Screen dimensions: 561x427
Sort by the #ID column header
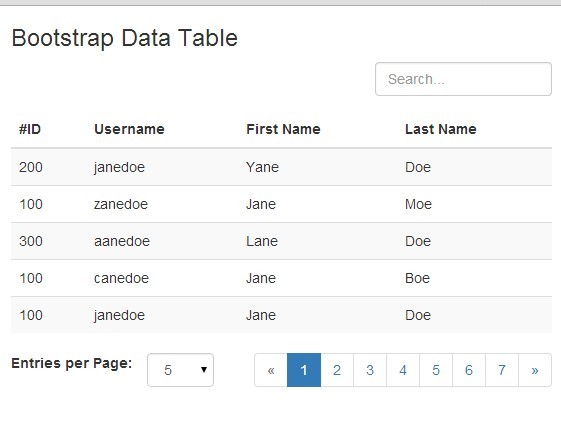pyautogui.click(x=30, y=129)
